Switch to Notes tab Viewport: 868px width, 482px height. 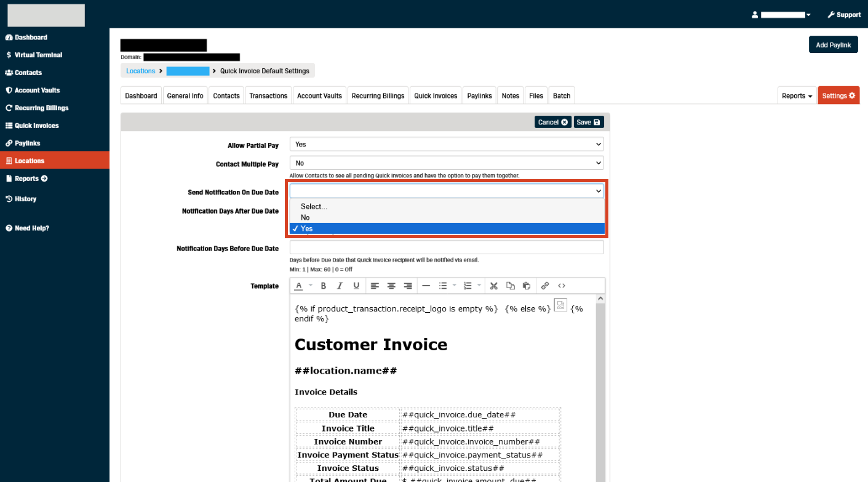511,95
